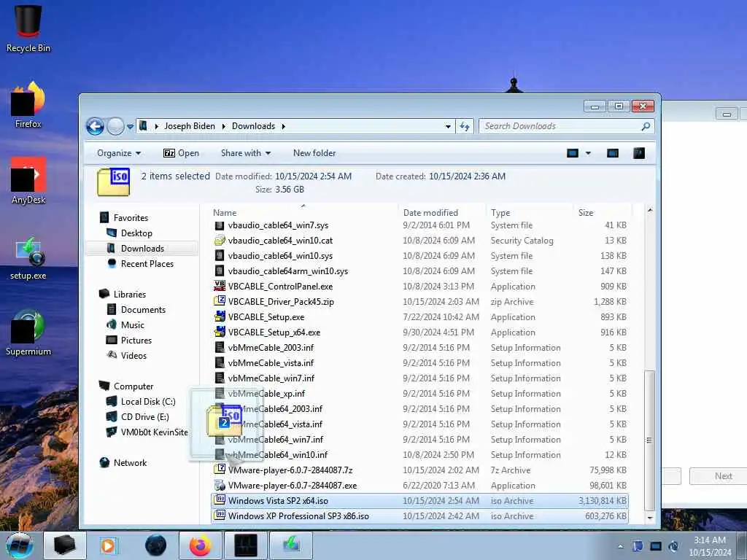Image resolution: width=747 pixels, height=560 pixels.
Task: Click the taskbar clock showing 3:14 AM
Action: tap(709, 546)
